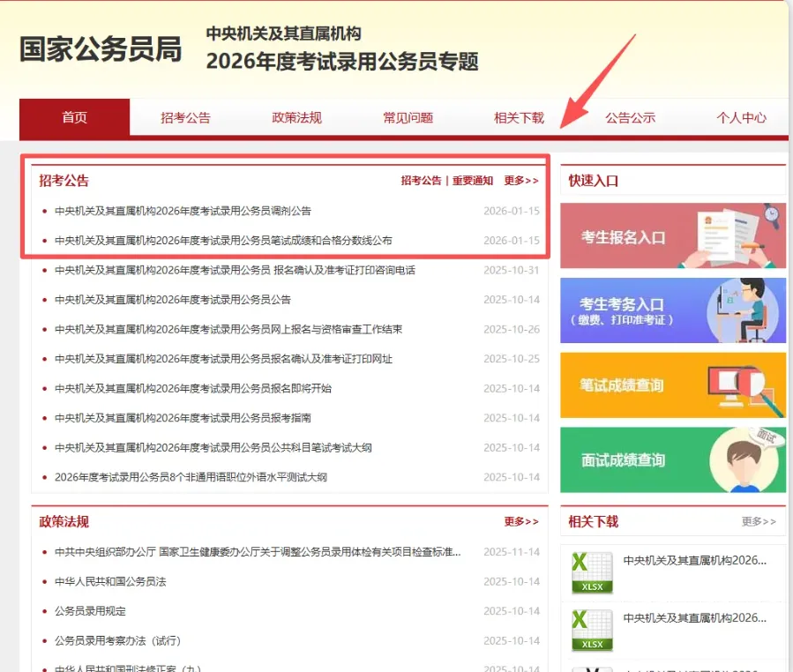Open first 中央机关及其直属机构2026... download link
Image resolution: width=793 pixels, height=672 pixels.
[x=694, y=560]
